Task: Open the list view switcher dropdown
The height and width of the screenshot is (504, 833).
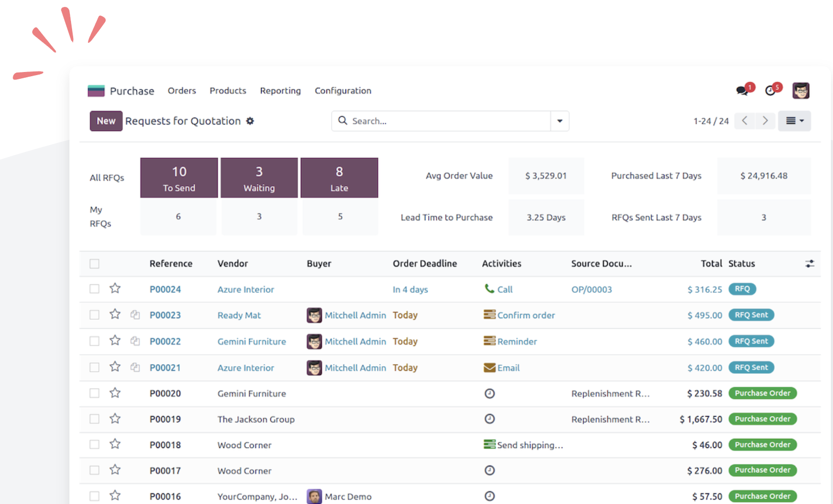Action: pos(794,121)
